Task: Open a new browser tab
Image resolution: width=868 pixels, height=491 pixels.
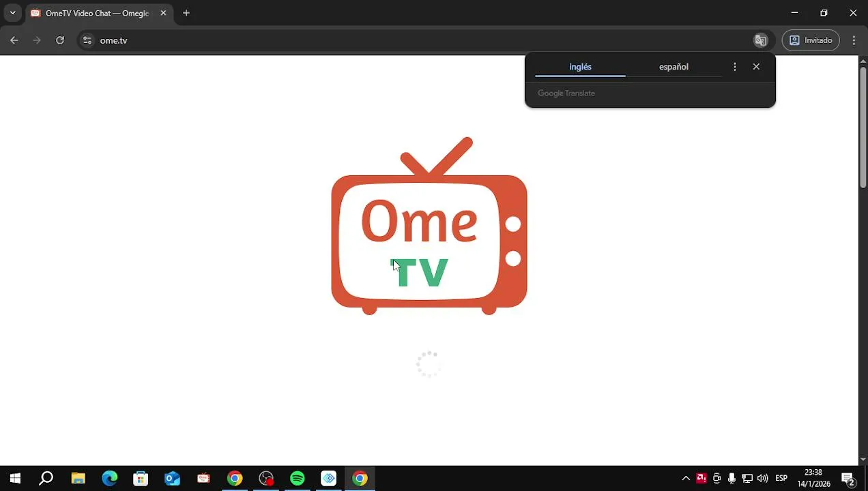Action: pos(186,13)
